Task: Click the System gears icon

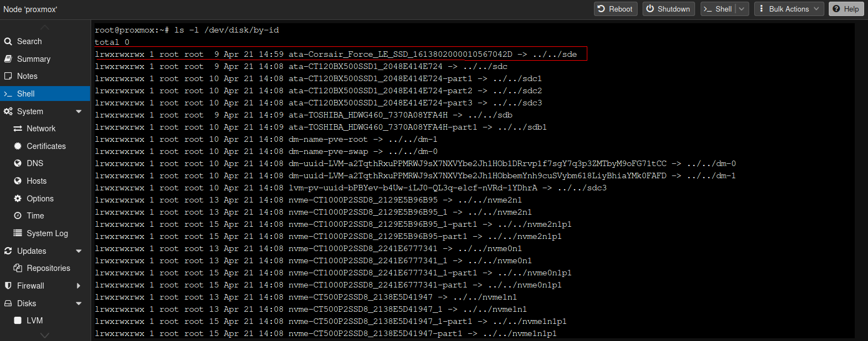Action: 8,111
